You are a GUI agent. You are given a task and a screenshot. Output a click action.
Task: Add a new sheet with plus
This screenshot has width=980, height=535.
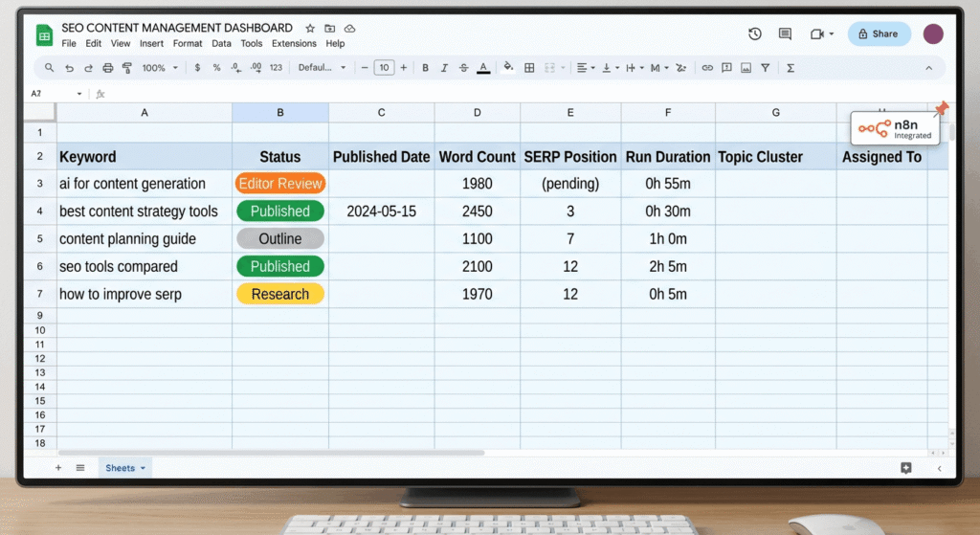click(x=58, y=467)
